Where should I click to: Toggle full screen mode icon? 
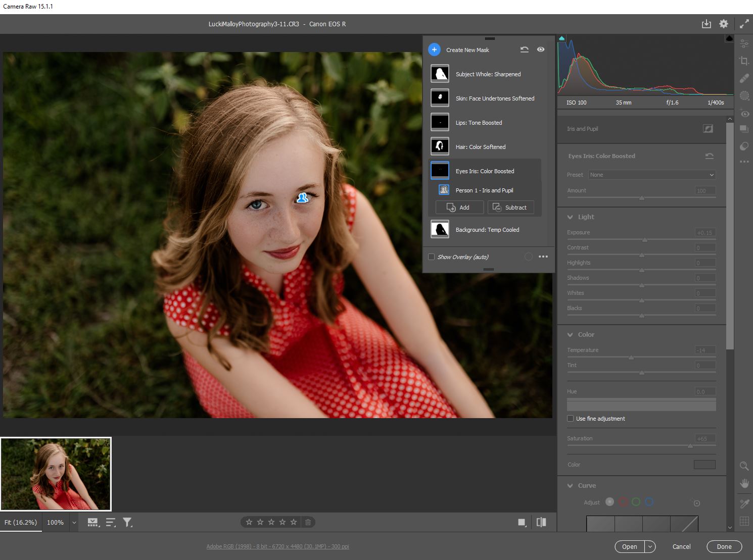click(744, 24)
